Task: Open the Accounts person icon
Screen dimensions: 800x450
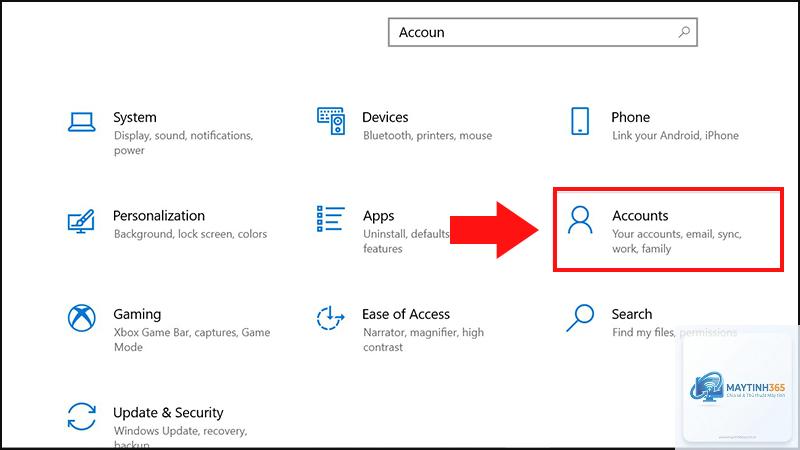Action: coord(580,220)
